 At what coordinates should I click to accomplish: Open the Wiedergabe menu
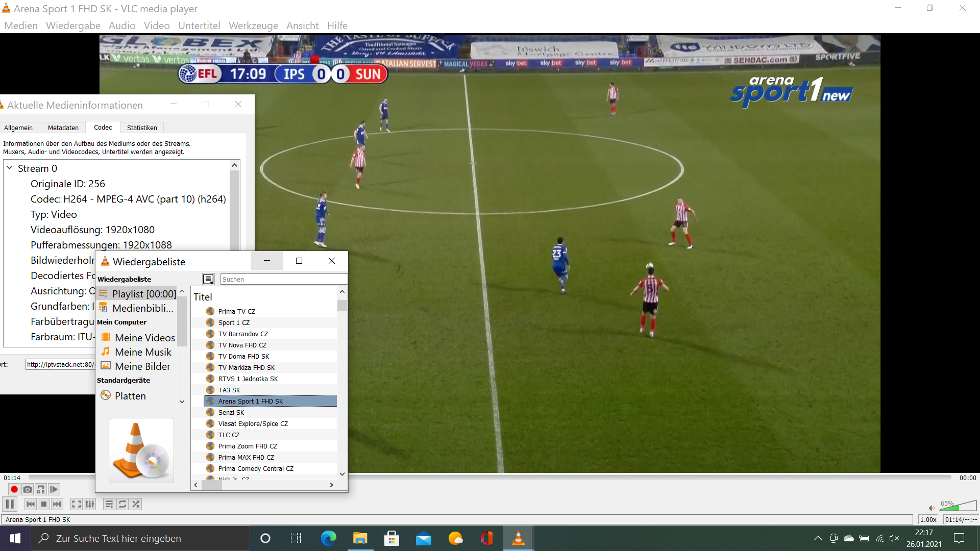point(73,26)
